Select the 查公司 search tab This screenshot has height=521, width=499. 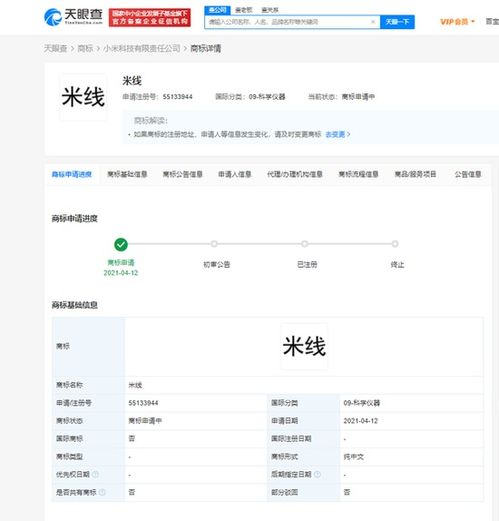pos(217,10)
